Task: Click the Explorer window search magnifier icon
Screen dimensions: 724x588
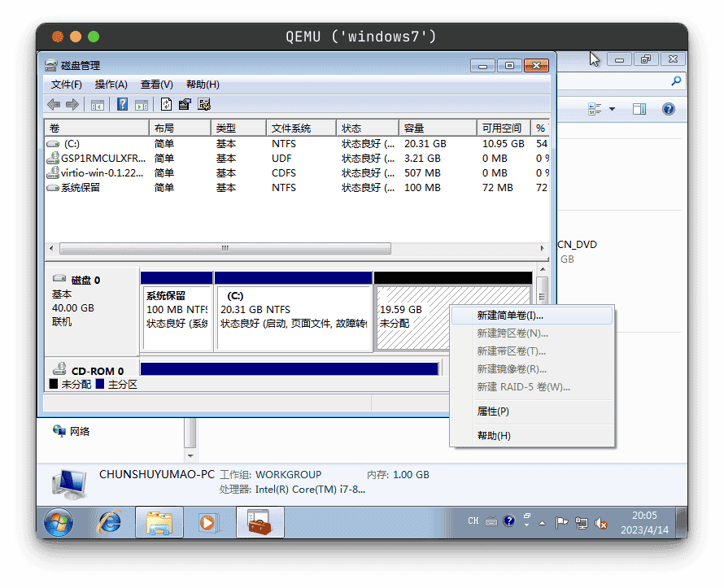Action: [x=676, y=81]
